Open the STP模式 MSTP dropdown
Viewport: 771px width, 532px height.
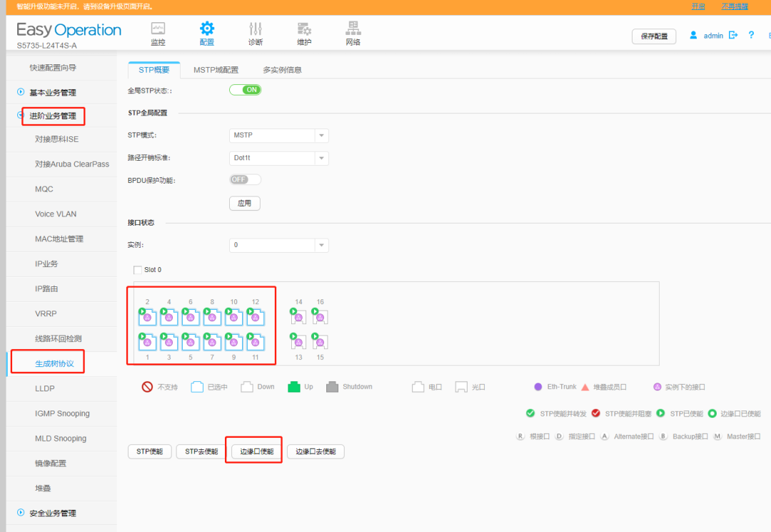coord(279,135)
